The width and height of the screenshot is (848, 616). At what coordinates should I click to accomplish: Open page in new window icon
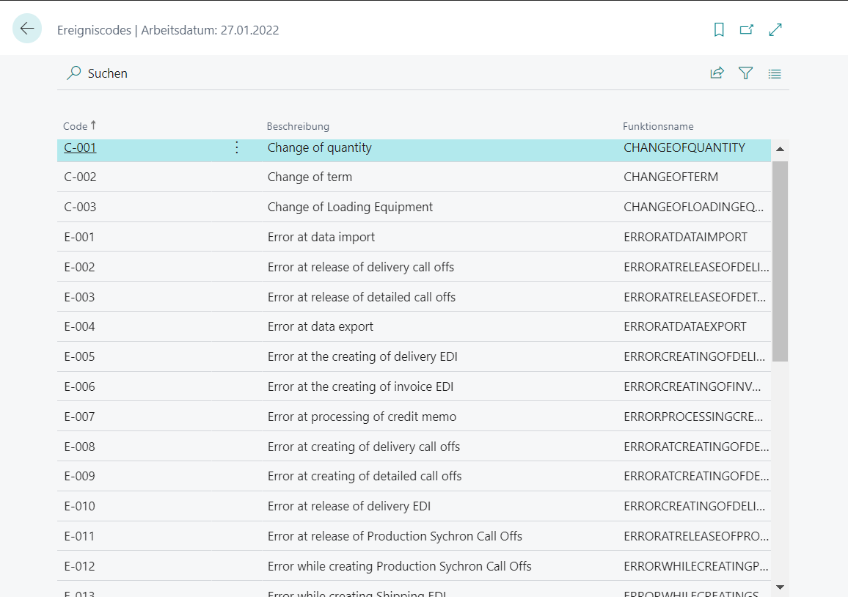click(747, 29)
